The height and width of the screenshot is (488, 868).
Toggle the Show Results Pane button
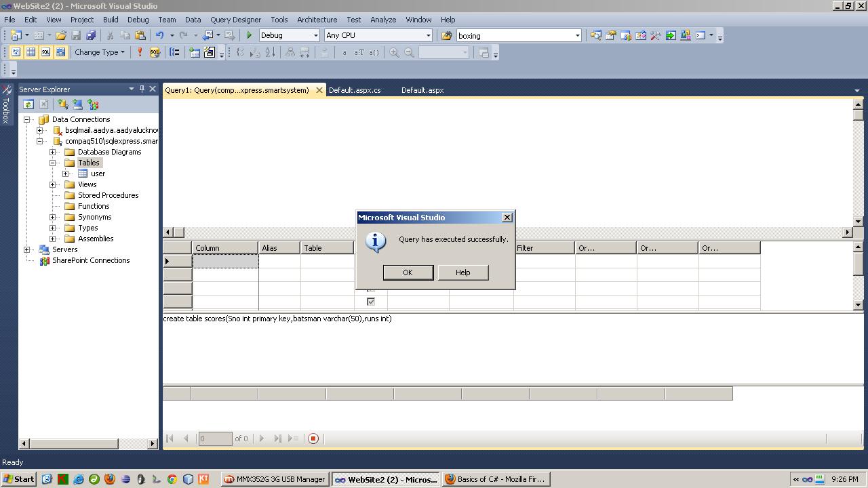click(60, 52)
